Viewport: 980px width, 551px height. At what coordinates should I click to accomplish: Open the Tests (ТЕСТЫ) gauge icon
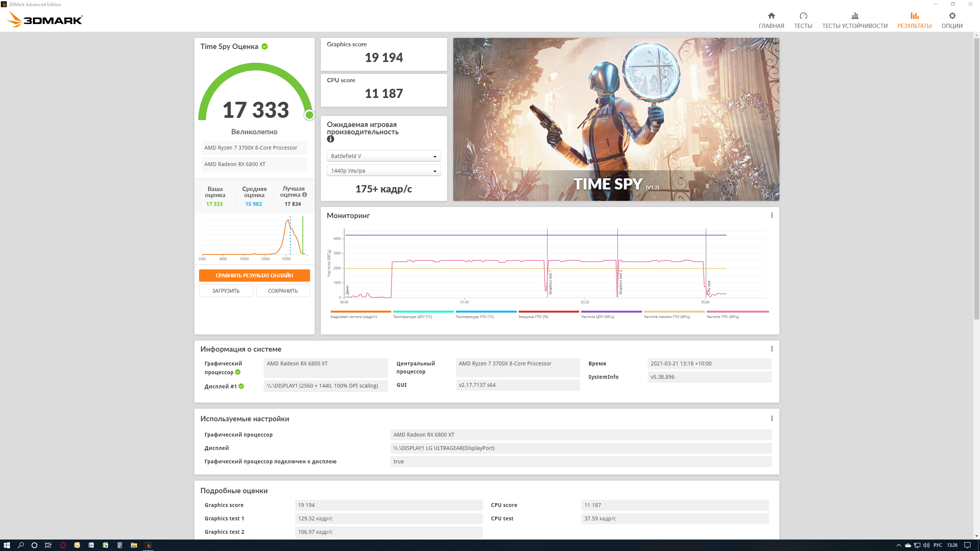tap(803, 16)
